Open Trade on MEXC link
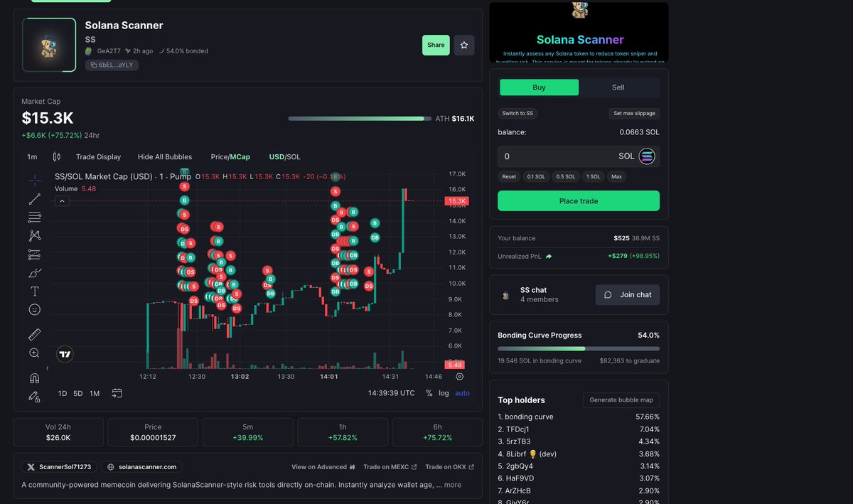This screenshot has height=504, width=853. (390, 467)
